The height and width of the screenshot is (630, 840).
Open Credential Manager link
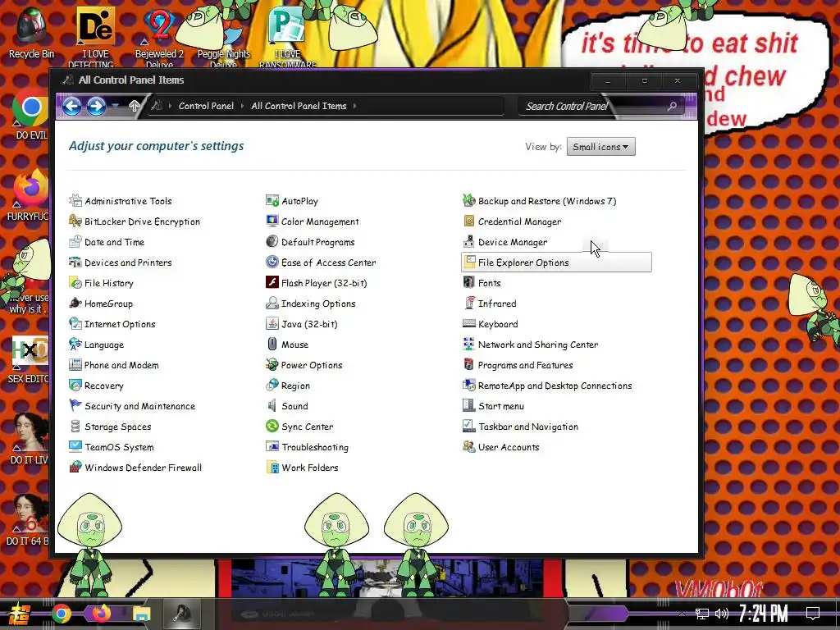[x=519, y=221]
